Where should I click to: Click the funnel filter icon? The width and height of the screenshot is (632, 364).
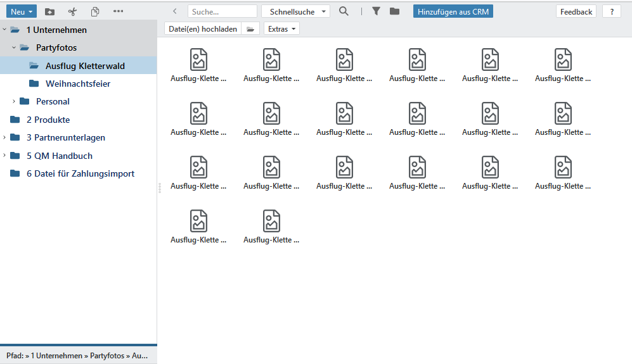point(376,11)
